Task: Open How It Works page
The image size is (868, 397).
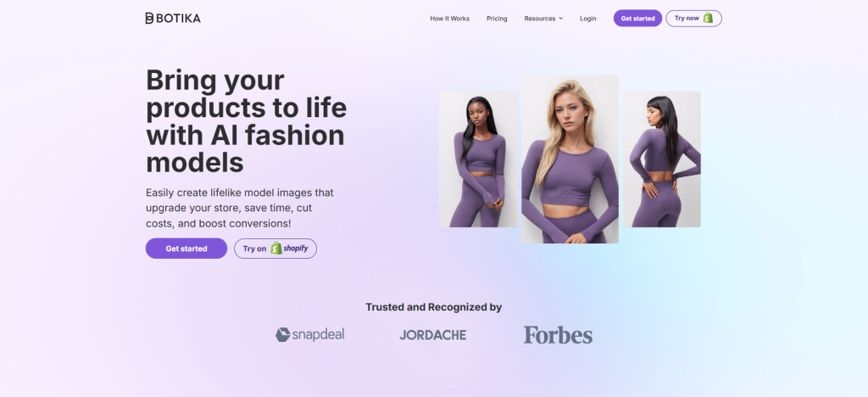Action: pyautogui.click(x=449, y=19)
